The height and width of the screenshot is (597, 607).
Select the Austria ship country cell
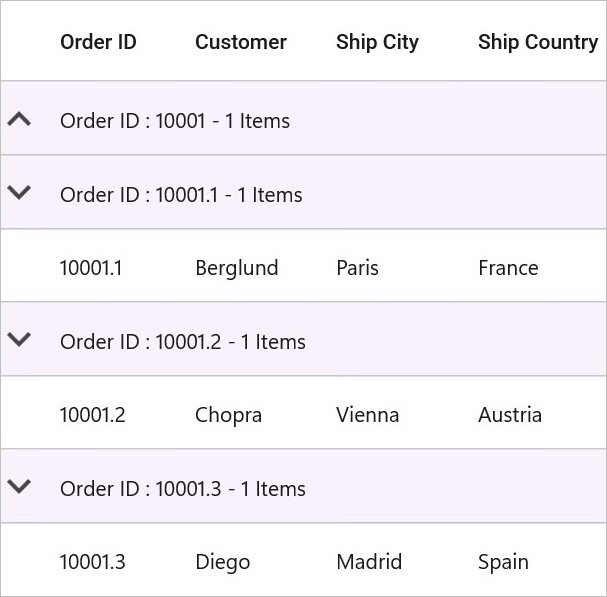510,415
